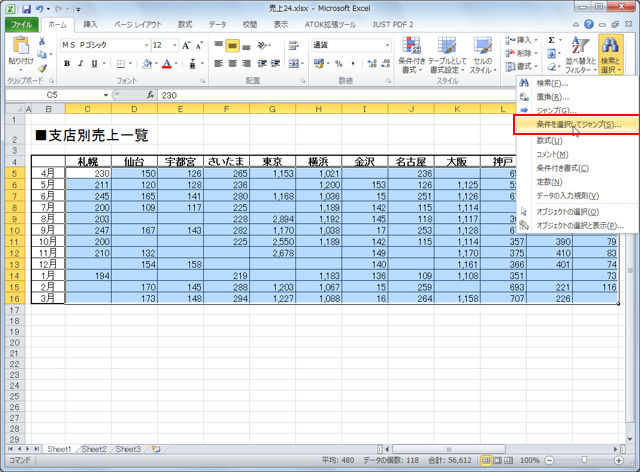This screenshot has height=472, width=640.
Task: Apply comma style icon
Action: click(353, 63)
